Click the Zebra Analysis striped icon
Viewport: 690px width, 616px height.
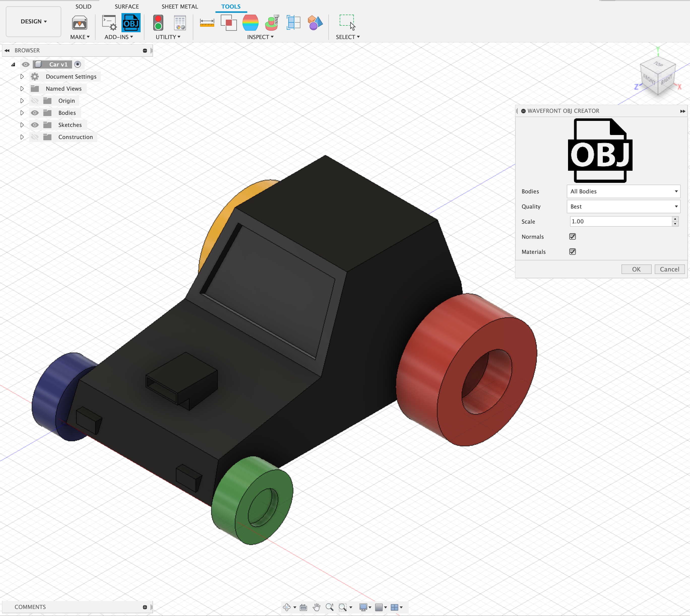point(250,23)
